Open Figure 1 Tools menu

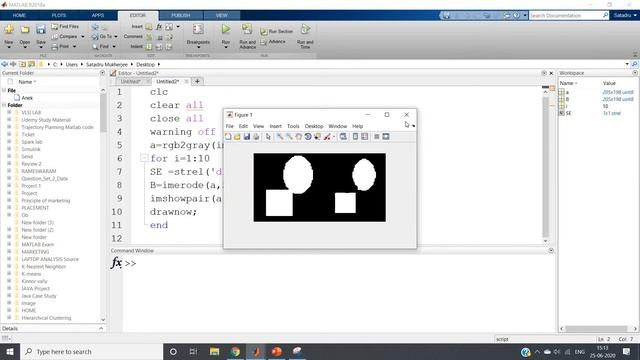pos(293,126)
